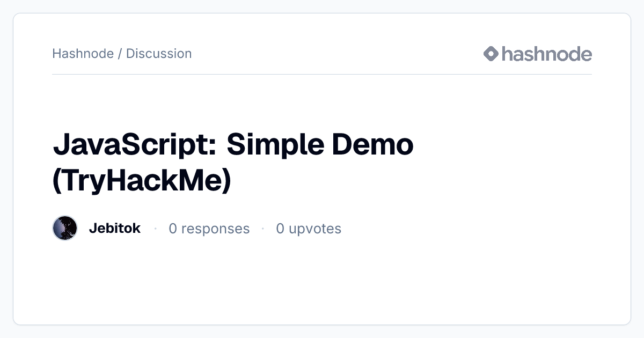Click the Hashnode diamond logo icon
The width and height of the screenshot is (644, 338).
coord(491,54)
